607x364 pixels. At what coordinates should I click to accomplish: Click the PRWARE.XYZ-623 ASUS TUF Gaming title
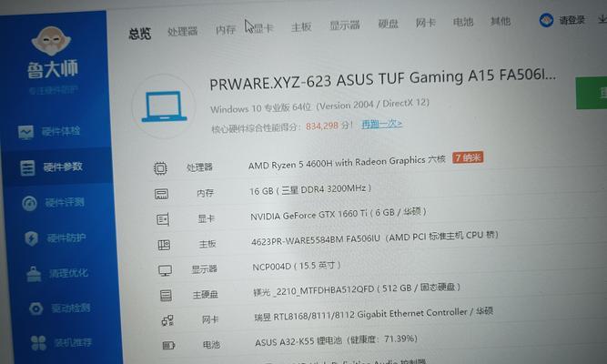click(382, 79)
